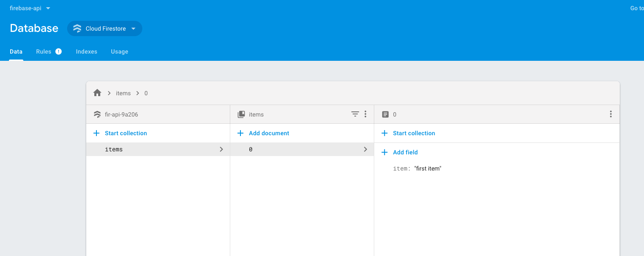The height and width of the screenshot is (256, 644).
Task: Expand the items collection chevron
Action: coord(221,149)
